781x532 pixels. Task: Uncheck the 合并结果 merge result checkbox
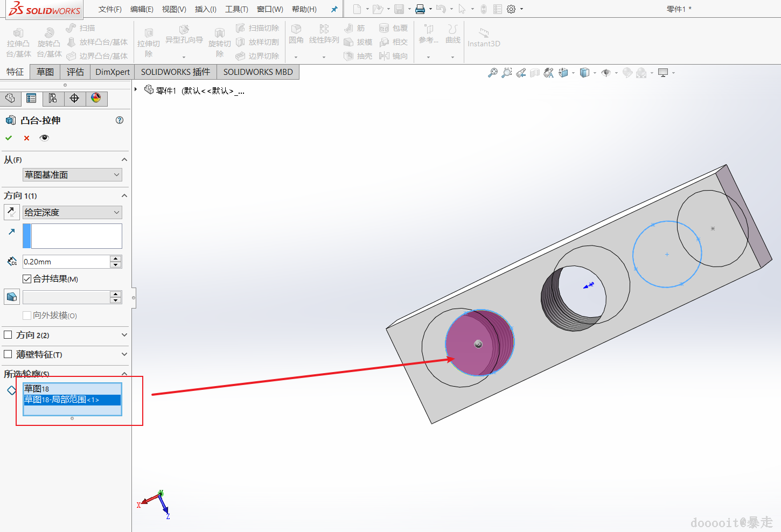(27, 279)
